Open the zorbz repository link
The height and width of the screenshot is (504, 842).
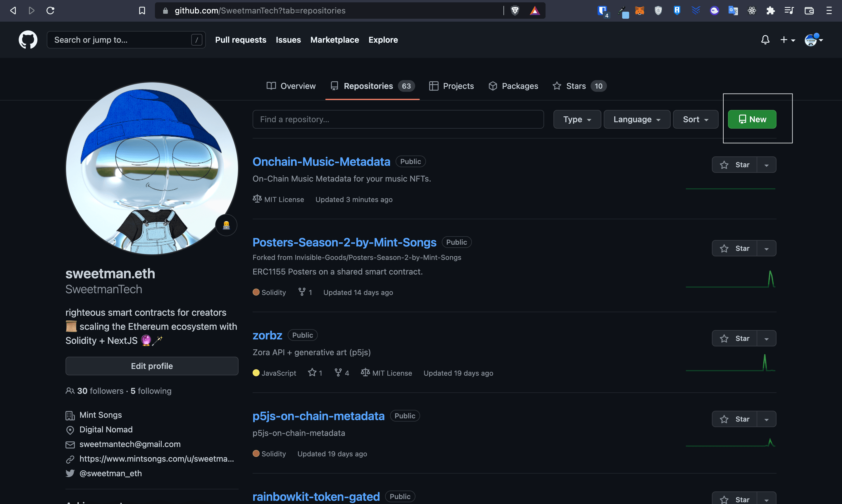pos(267,335)
